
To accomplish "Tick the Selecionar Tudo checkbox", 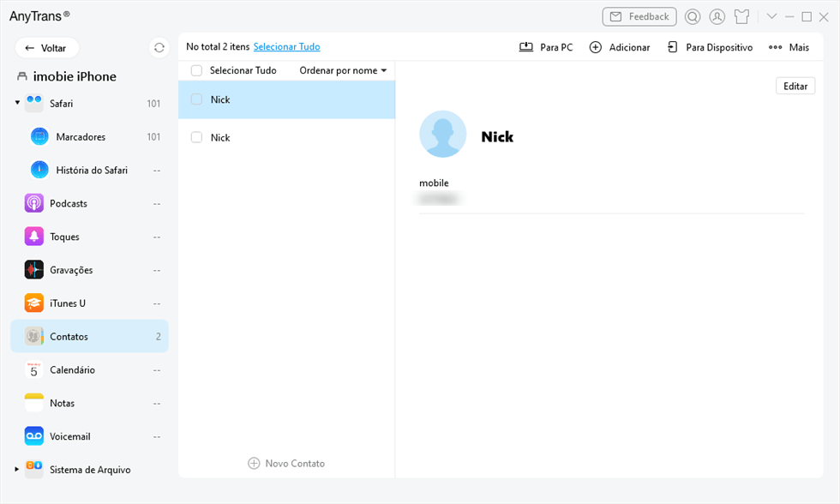I will point(196,70).
